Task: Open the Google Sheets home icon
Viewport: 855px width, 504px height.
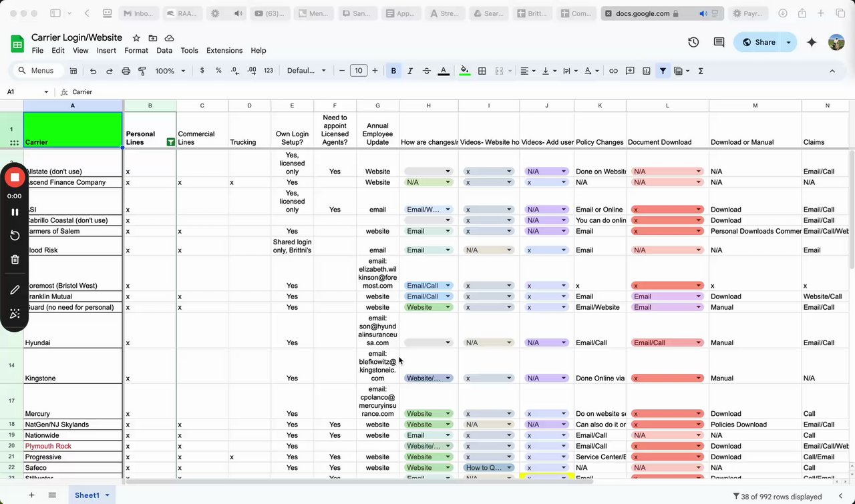Action: point(17,43)
